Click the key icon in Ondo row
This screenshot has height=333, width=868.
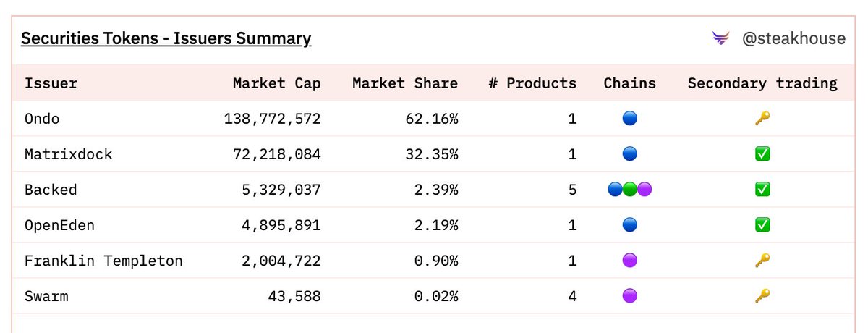[762, 118]
